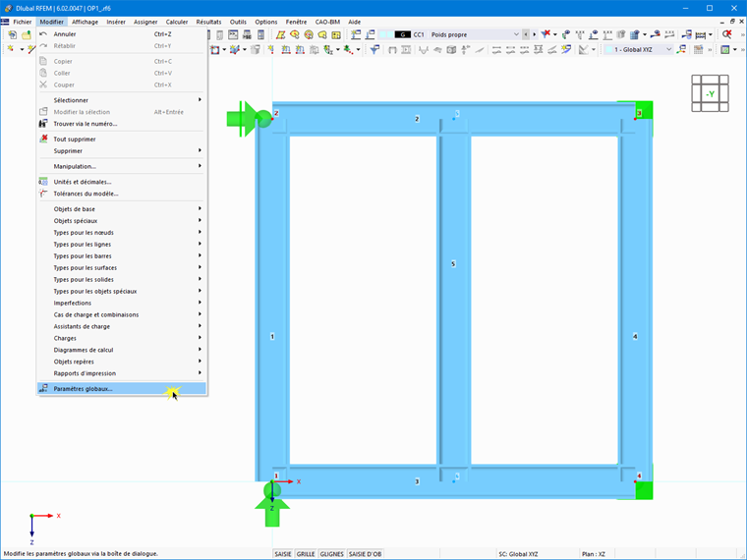Click the select by ring icon
747x560 pixels.
tap(309, 34)
